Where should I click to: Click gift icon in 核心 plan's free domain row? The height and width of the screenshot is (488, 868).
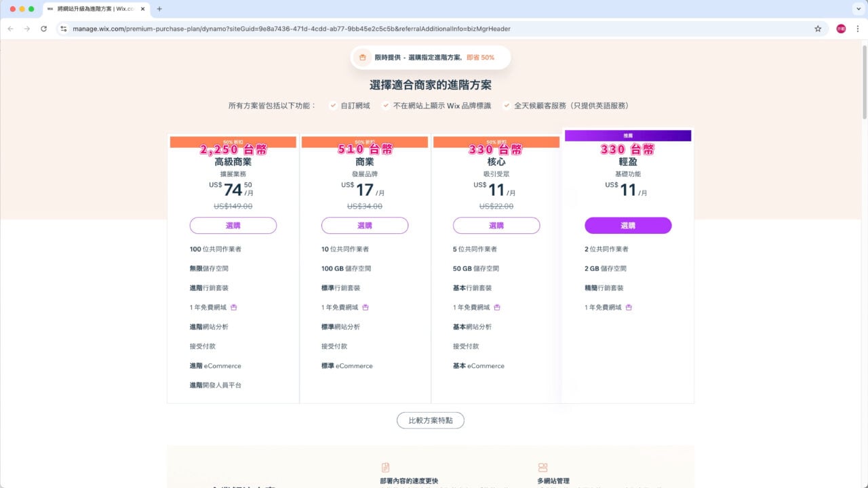point(497,307)
